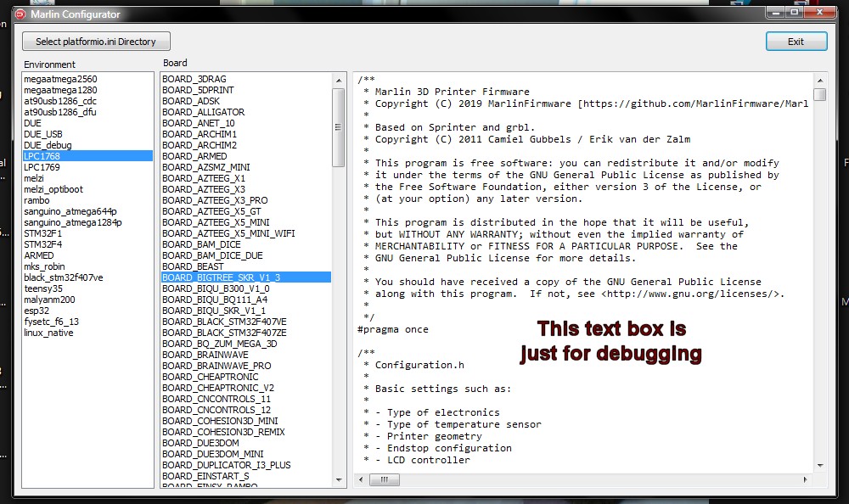Click text box vertical scroll down arrow

tap(820, 466)
